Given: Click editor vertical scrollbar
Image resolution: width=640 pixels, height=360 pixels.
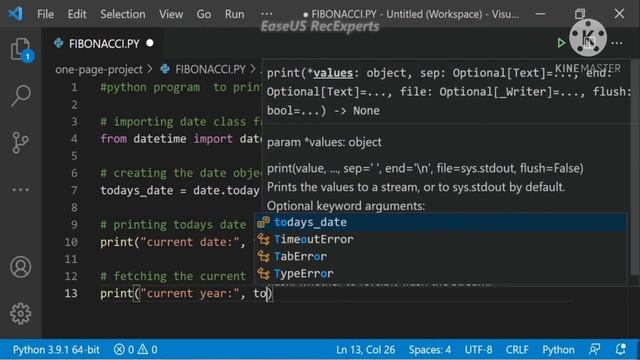Looking at the screenshot, I should [635, 167].
